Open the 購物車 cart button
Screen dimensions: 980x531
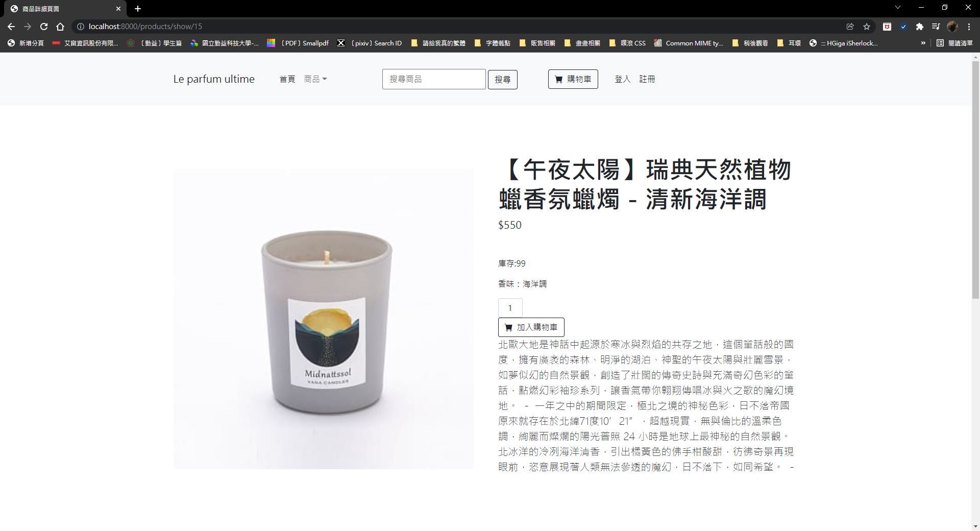click(573, 79)
